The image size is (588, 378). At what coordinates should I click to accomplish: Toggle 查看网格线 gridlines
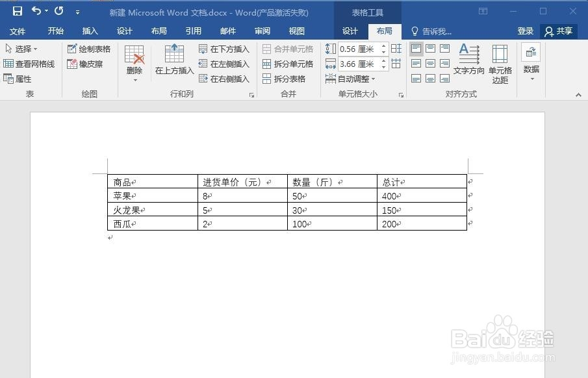click(29, 64)
